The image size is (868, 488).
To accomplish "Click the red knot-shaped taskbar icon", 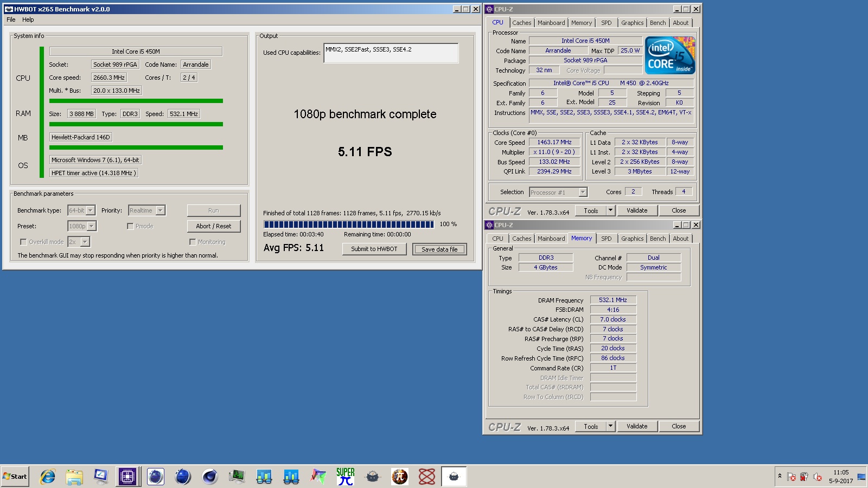I will point(427,477).
